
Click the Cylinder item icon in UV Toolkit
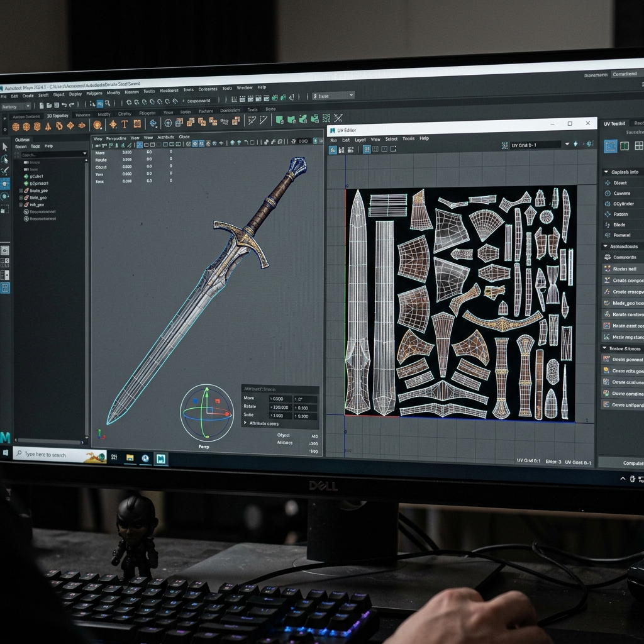[x=608, y=204]
